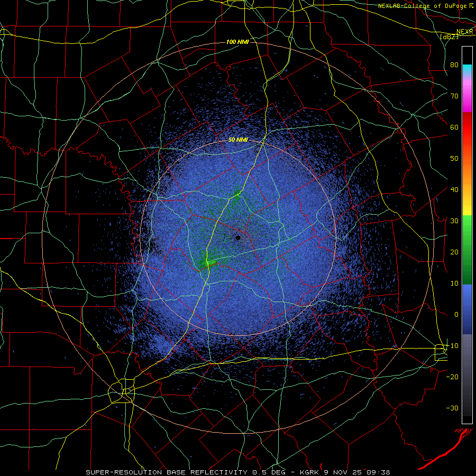The height and width of the screenshot is (476, 476).
Task: Click the 40 value on the dBZ scale
Action: 454,190
